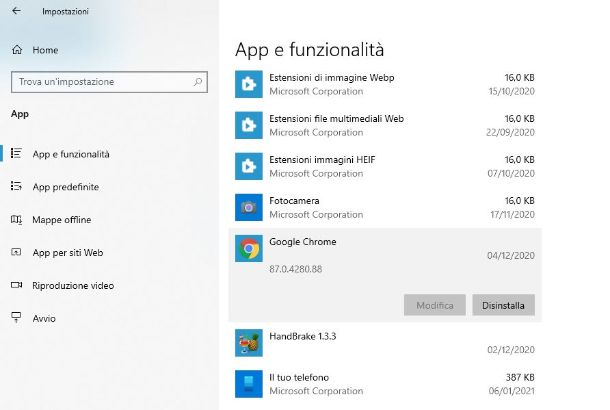Select Estensioni file multimediali Web name
This screenshot has width=610, height=410.
point(337,119)
